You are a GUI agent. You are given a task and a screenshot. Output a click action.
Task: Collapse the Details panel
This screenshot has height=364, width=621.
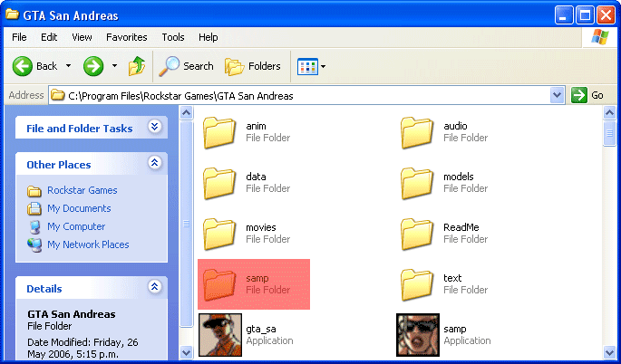(154, 288)
